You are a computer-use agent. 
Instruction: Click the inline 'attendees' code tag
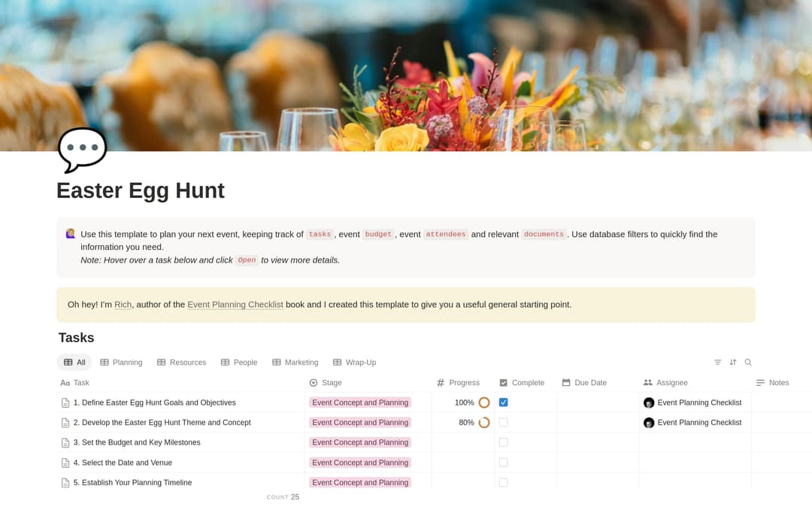[445, 234]
